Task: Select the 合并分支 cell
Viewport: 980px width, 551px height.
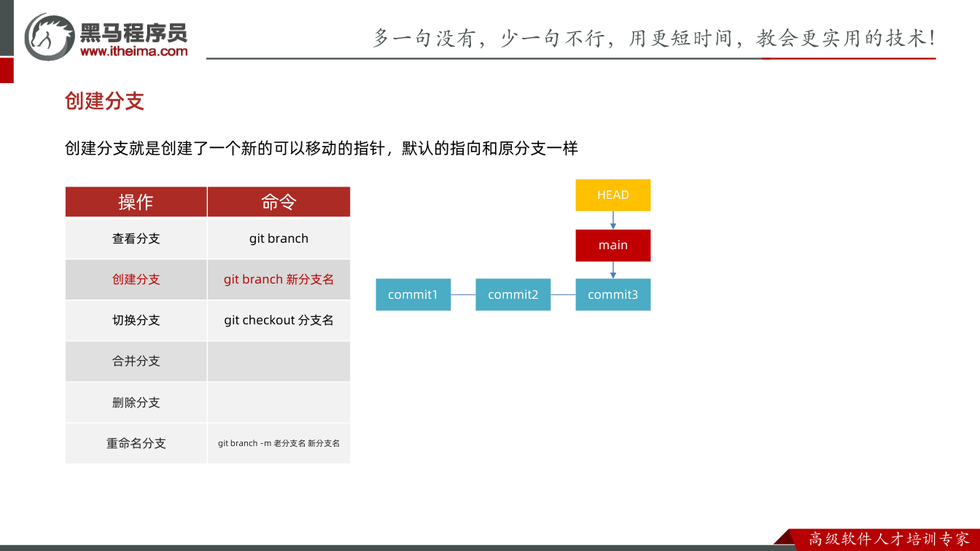Action: click(136, 361)
